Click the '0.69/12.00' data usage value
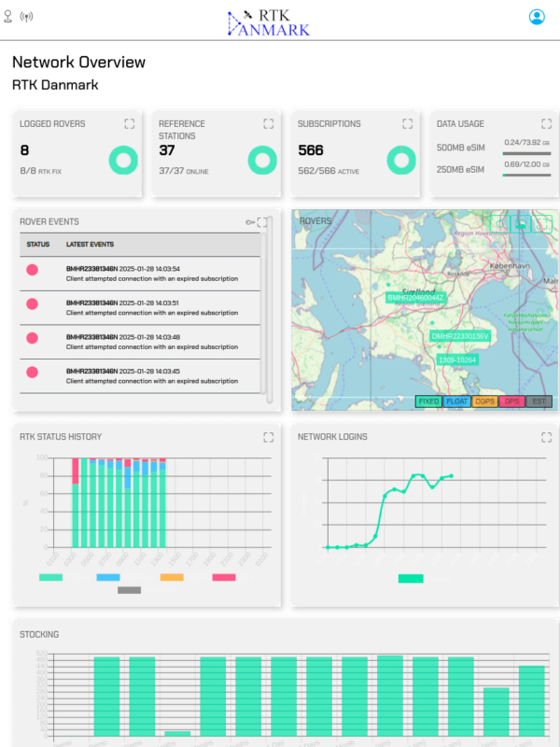This screenshot has width=560, height=747. coord(526,164)
